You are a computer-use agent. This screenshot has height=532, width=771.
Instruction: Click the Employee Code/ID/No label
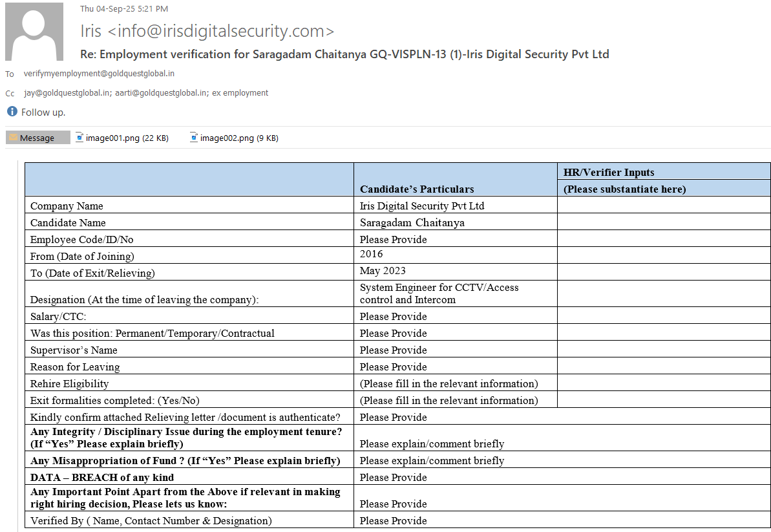(81, 239)
